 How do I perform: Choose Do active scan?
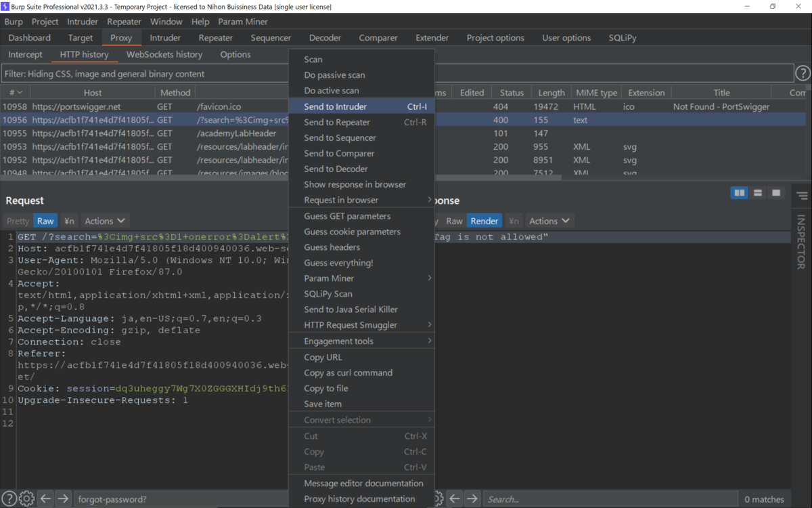[361, 91]
